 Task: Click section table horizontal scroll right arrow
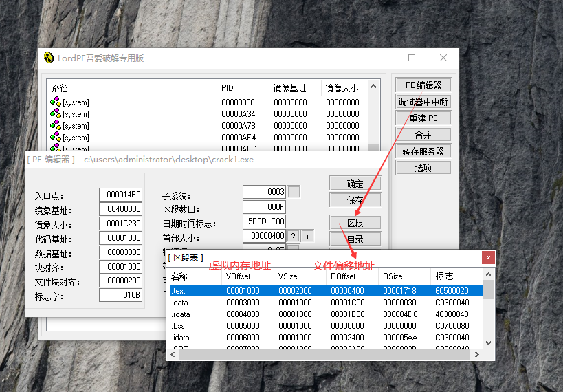477,355
